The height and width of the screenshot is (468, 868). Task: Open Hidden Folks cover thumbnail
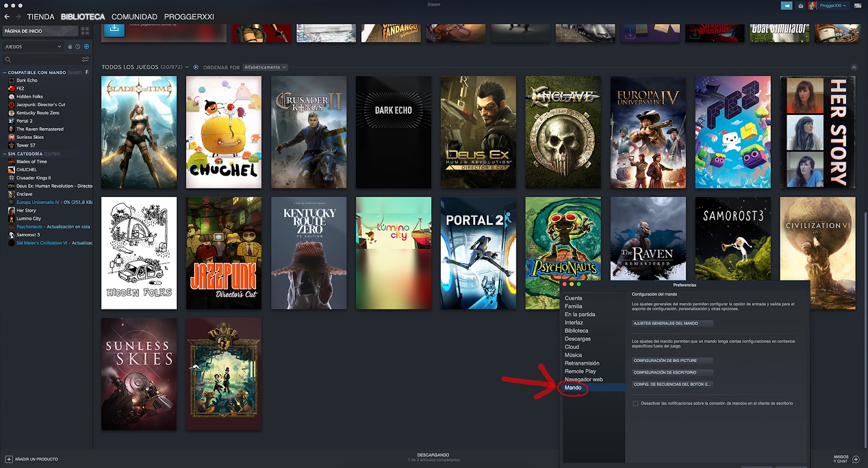(x=139, y=253)
